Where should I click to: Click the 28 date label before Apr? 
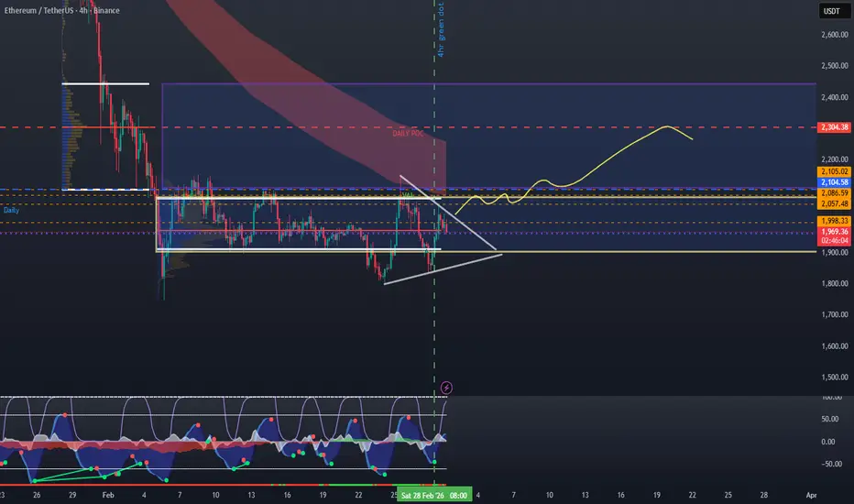(x=763, y=495)
